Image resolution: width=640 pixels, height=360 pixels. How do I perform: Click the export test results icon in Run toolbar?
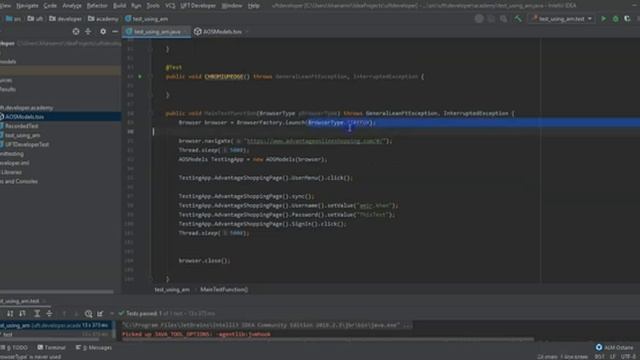click(x=100, y=313)
